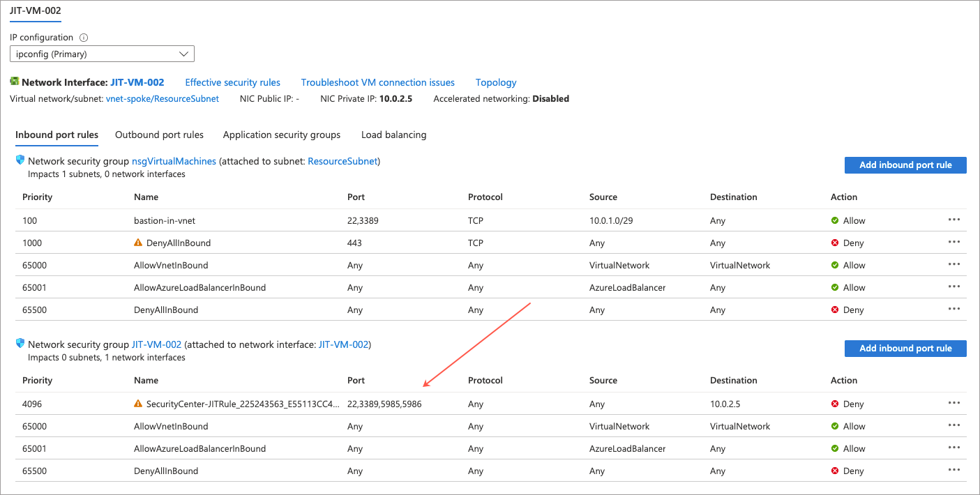The image size is (980, 495).
Task: Click port 443 in DenyAllInBound row
Action: point(355,243)
